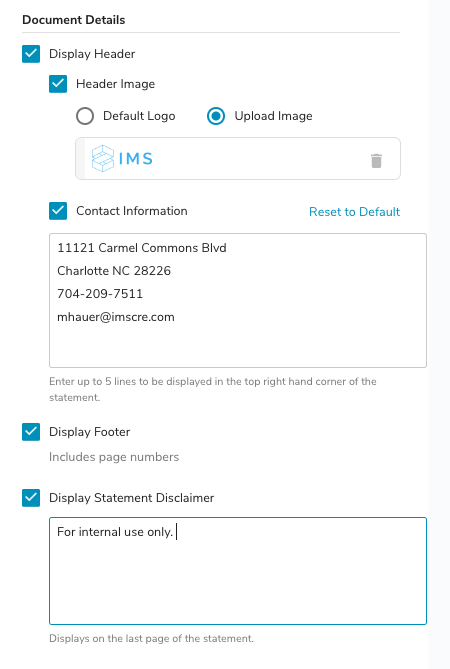Image resolution: width=450 pixels, height=669 pixels.
Task: Uncheck the Display Header checkbox
Action: click(x=31, y=54)
